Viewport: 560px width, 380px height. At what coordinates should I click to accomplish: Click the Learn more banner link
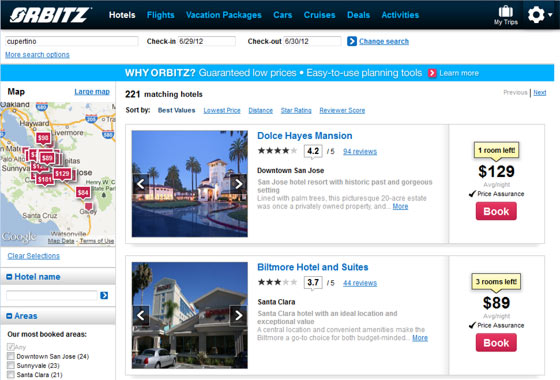459,73
